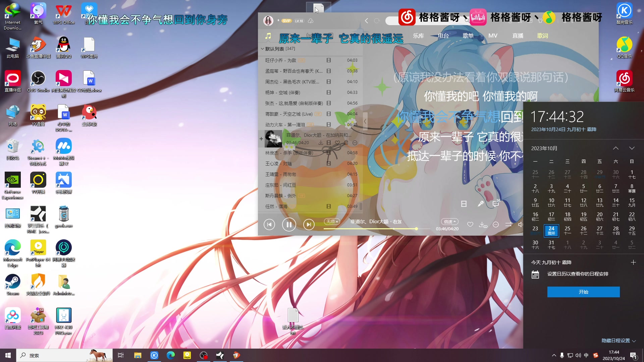The width and height of the screenshot is (644, 362).
Task: Open the notification center icon
Action: pos(633,356)
